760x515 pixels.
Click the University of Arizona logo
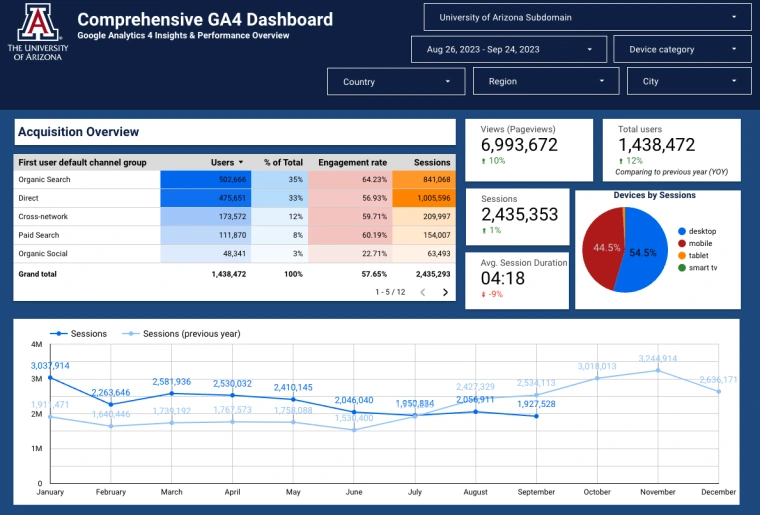pyautogui.click(x=38, y=32)
